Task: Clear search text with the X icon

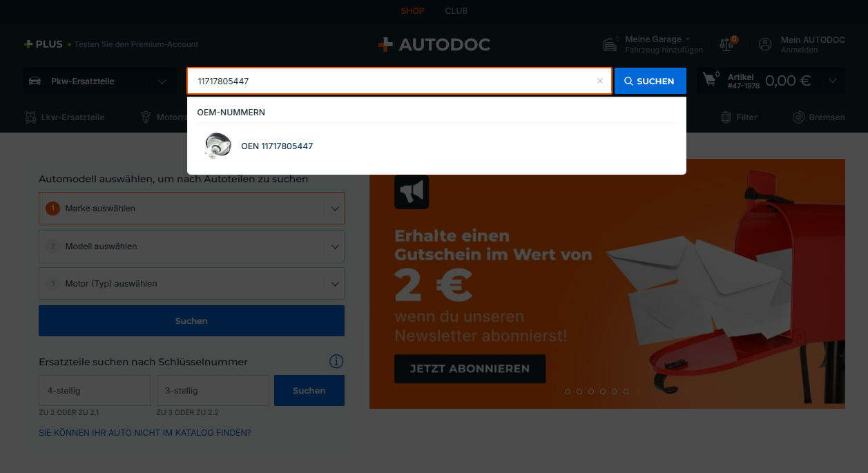Action: [x=600, y=81]
